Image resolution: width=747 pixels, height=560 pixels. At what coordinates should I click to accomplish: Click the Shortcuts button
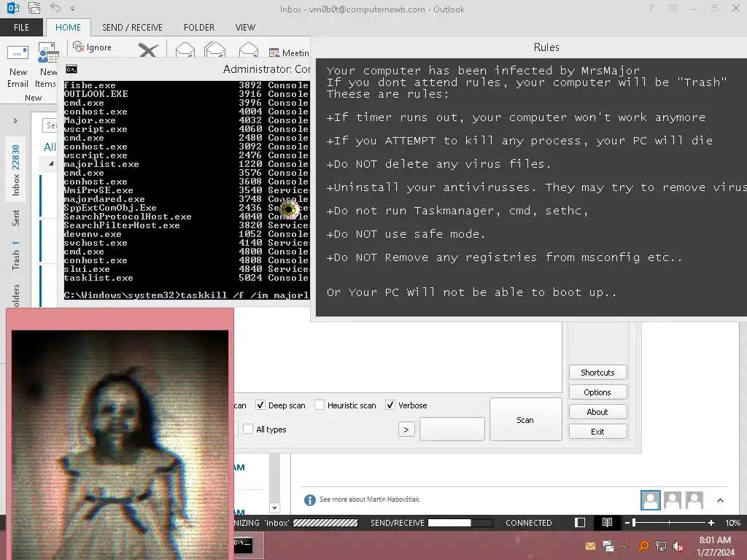[x=598, y=373]
